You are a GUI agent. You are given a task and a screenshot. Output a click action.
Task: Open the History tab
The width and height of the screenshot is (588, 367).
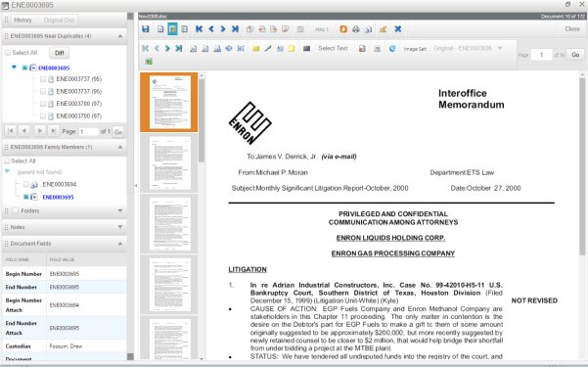[23, 20]
